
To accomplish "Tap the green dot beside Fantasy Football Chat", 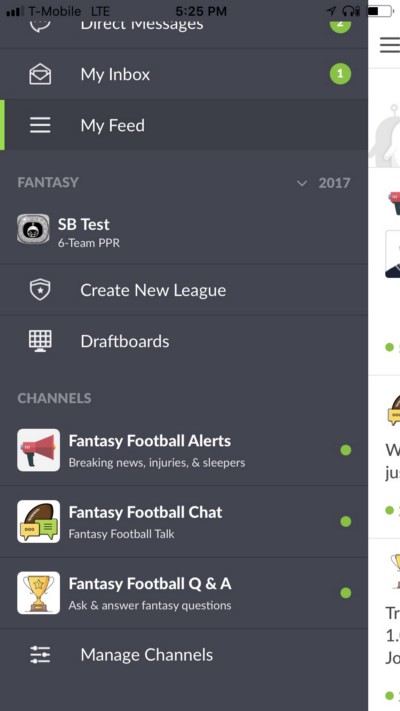I will (346, 521).
